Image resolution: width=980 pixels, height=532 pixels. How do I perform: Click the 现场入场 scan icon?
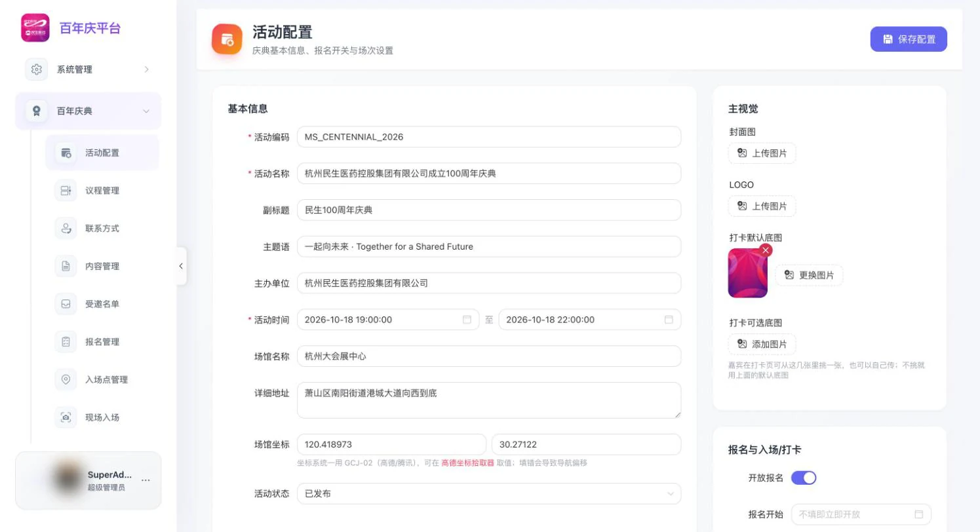66,417
